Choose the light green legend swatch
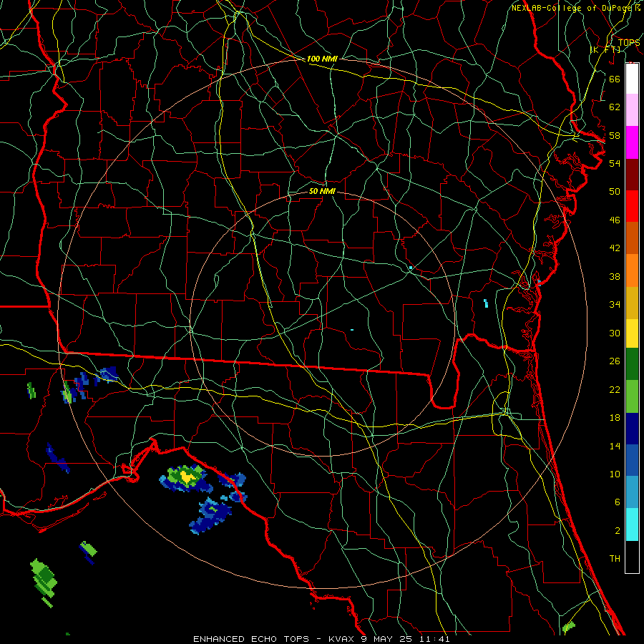Screen dimensions: 644x644 point(632,396)
